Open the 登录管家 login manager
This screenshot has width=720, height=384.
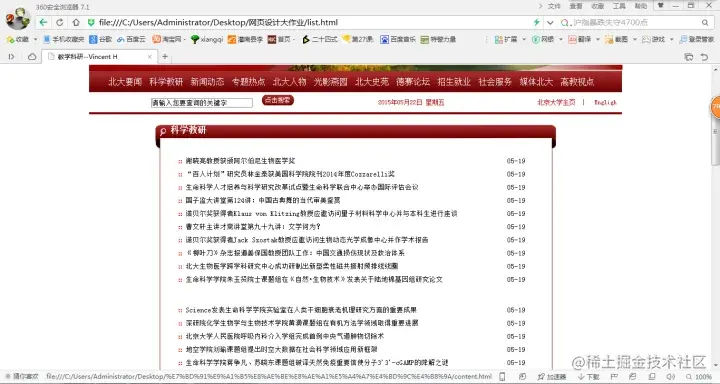[697, 40]
